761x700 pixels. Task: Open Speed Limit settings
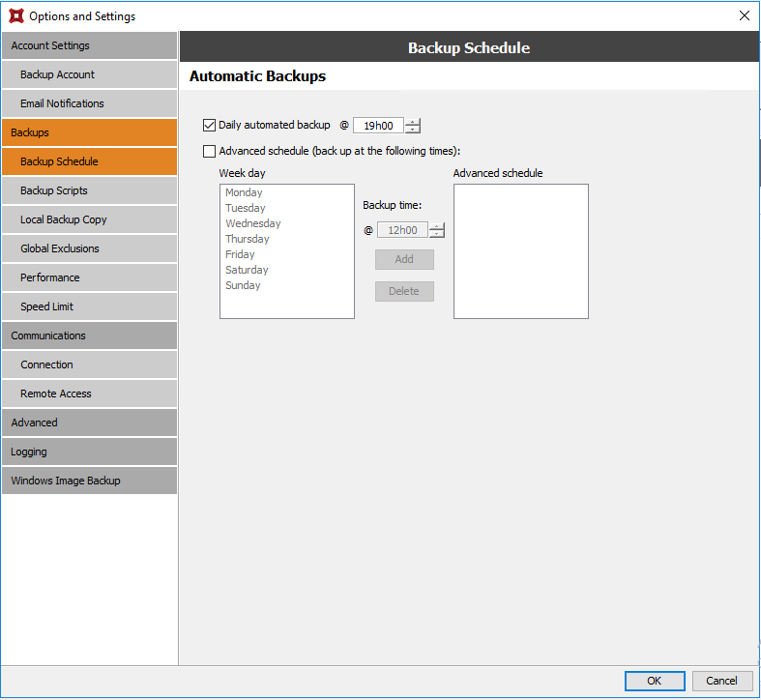point(89,306)
